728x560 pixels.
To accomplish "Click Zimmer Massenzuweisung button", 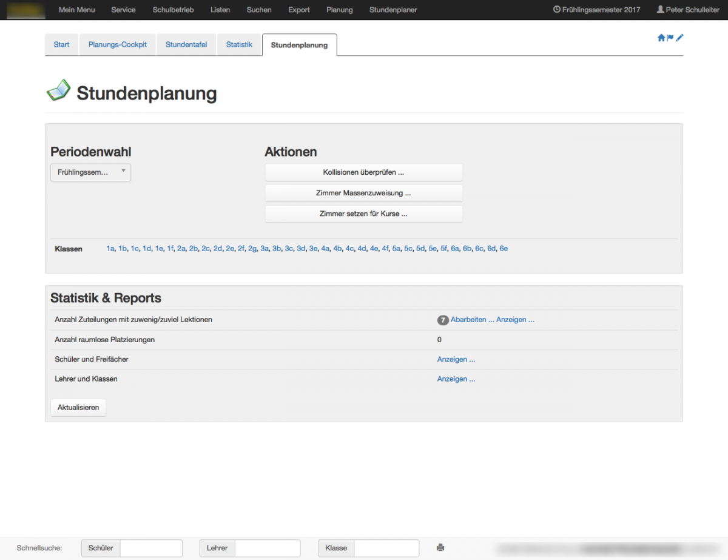I will (363, 193).
